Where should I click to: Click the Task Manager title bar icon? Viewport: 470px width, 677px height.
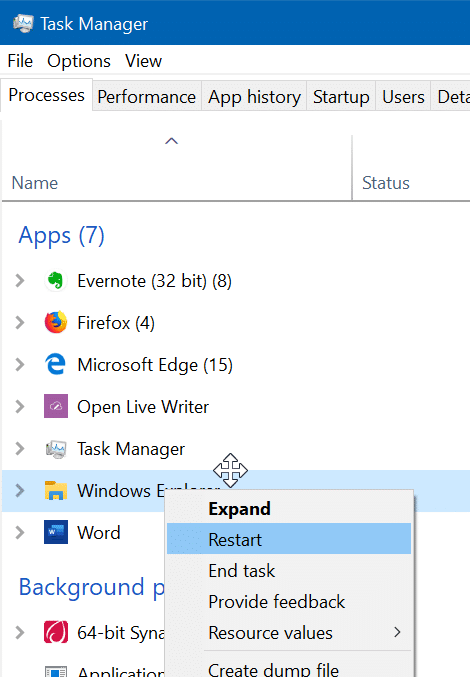pyautogui.click(x=23, y=24)
